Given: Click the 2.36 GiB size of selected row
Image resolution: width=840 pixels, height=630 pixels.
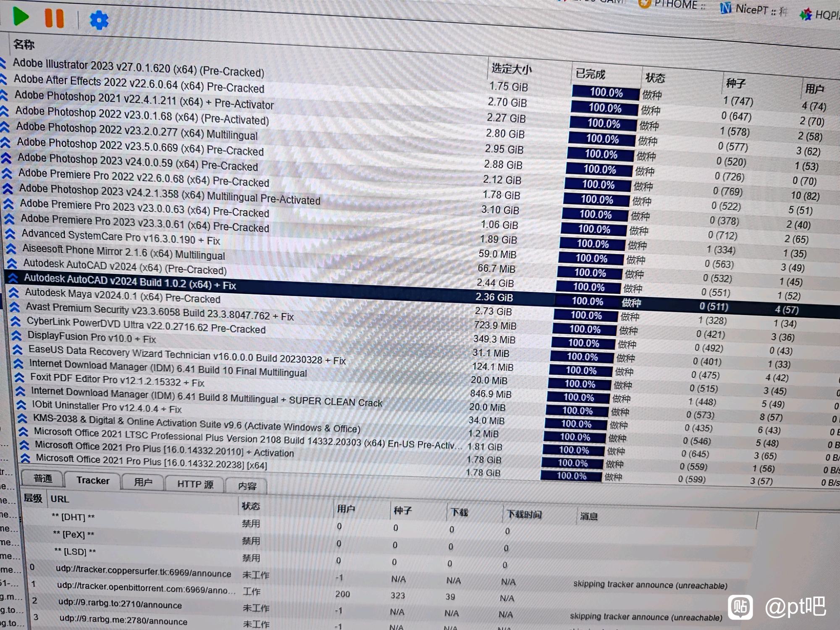Looking at the screenshot, I should (x=494, y=297).
